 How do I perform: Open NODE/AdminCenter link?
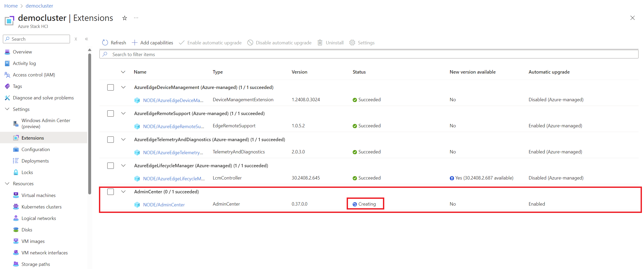pyautogui.click(x=164, y=205)
